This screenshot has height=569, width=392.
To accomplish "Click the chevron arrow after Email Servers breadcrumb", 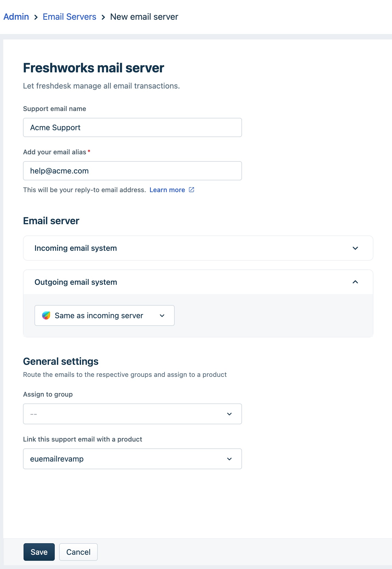I will tap(103, 17).
